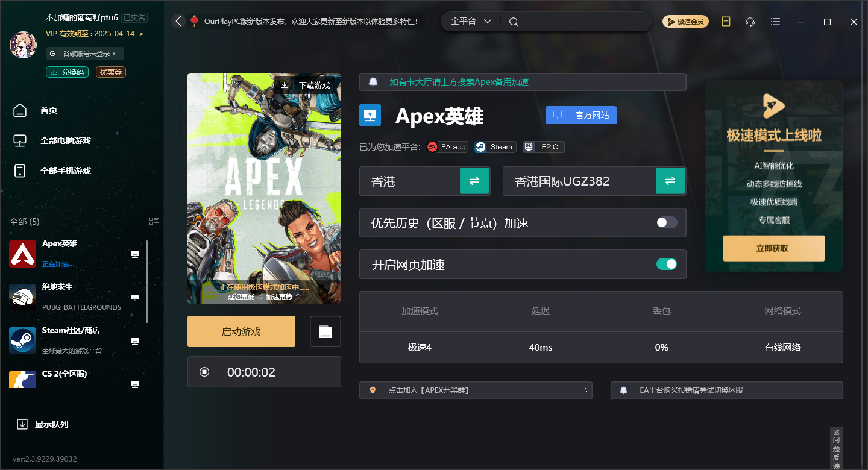This screenshot has width=868, height=470.
Task: Click the EA平台购买报错请尝试切换区服 notice
Action: click(726, 390)
